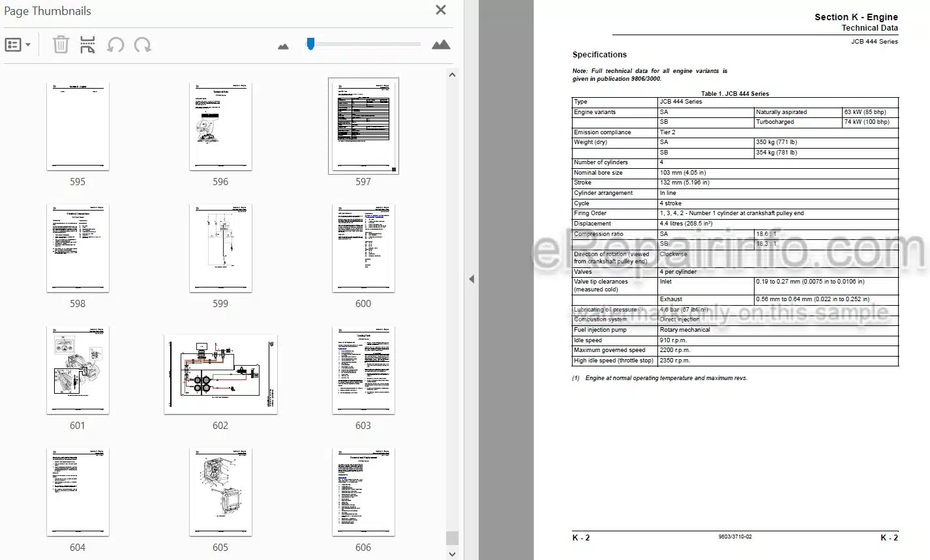Click 'Tier 2' emission compliance value
Viewport: 930px width, 560px height.
point(667,132)
